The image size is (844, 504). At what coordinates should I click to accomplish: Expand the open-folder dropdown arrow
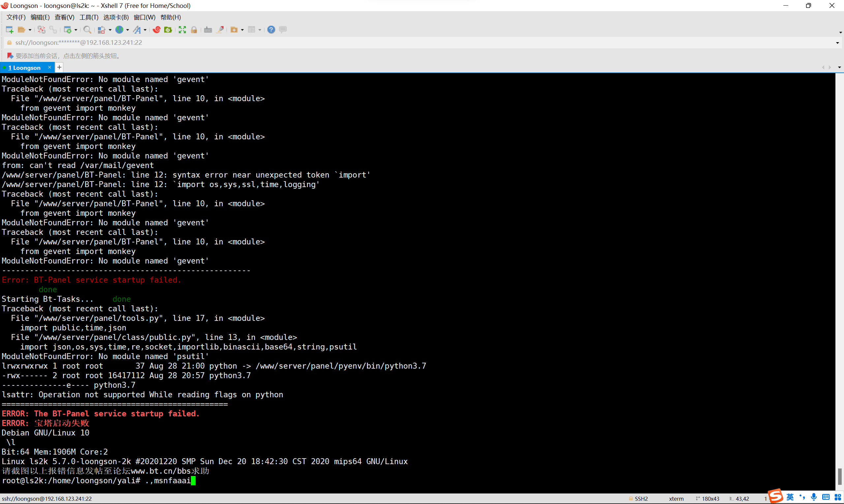click(x=30, y=30)
